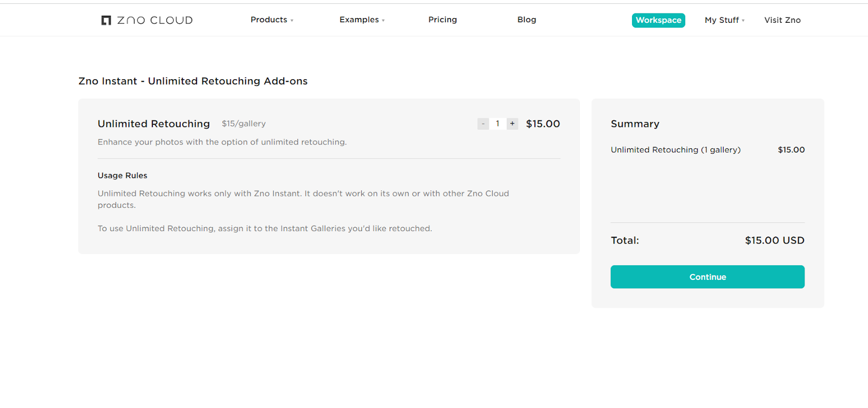
Task: Open the Examples menu
Action: 359,20
